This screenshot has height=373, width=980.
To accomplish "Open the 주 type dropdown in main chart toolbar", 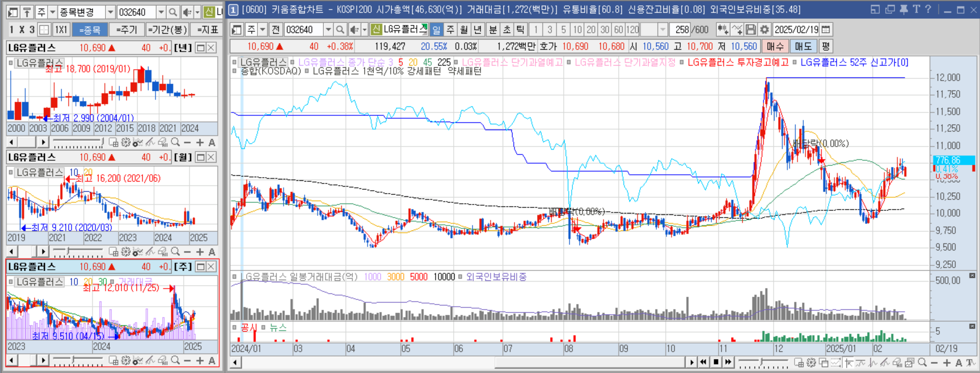I will (x=262, y=29).
